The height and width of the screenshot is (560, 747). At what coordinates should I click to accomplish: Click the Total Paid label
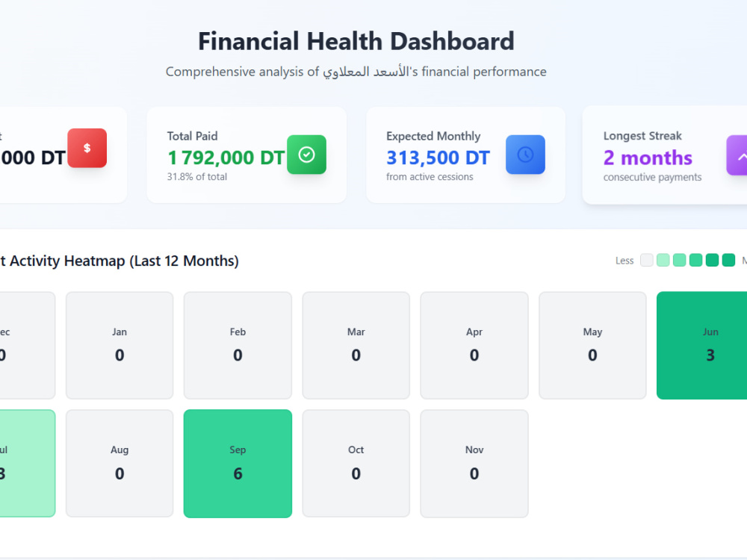click(x=193, y=136)
